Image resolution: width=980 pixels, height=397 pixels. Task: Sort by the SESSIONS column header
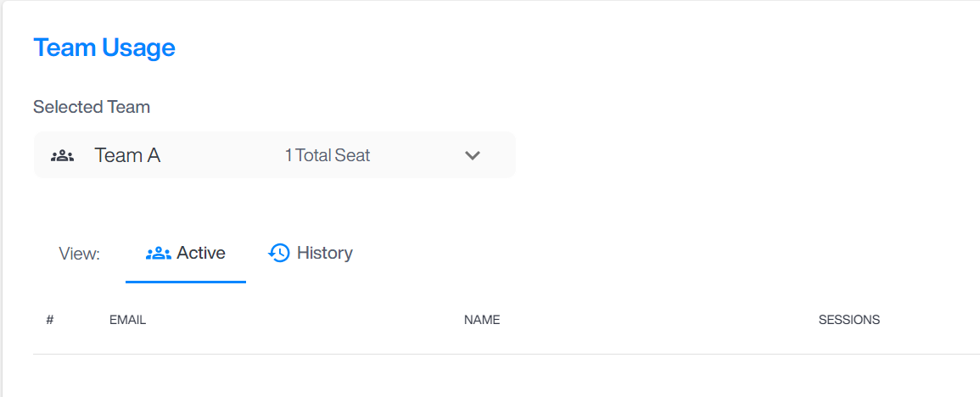pos(849,320)
